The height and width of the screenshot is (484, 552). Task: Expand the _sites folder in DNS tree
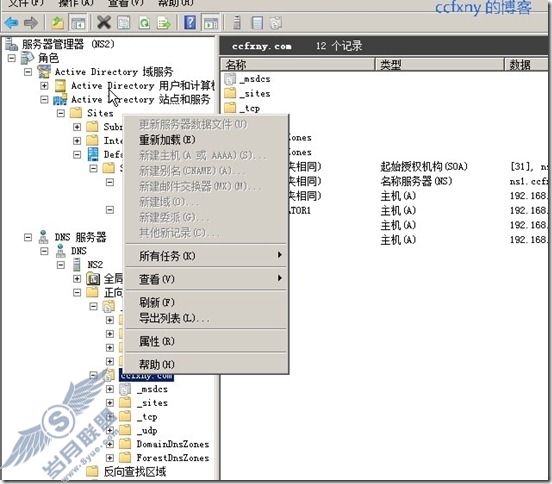[110, 403]
